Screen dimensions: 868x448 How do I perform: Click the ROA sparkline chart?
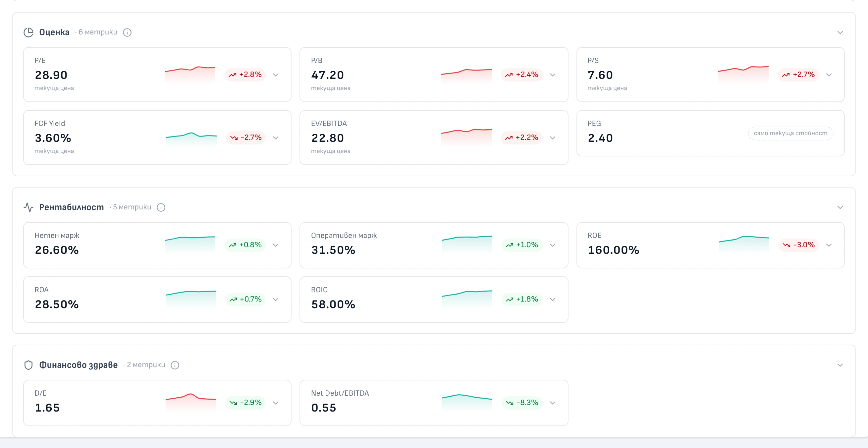coord(191,299)
